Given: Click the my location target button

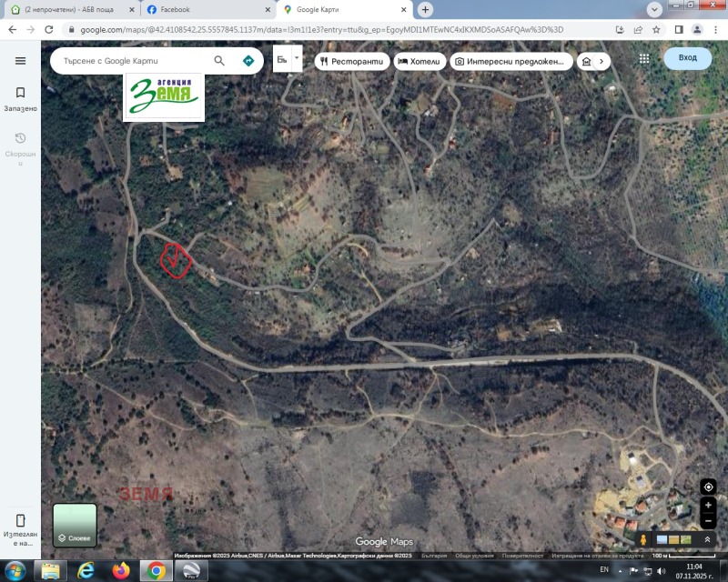Looking at the screenshot, I should click(708, 487).
